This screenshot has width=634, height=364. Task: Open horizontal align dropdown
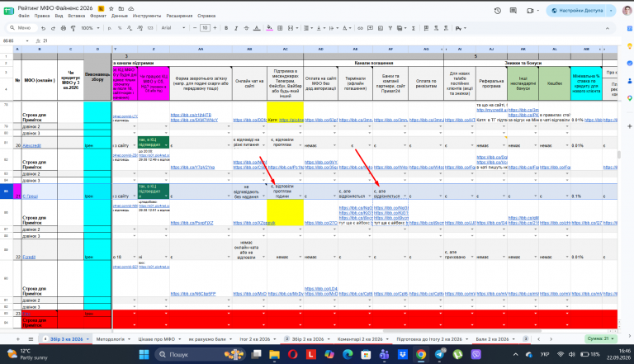[308, 28]
